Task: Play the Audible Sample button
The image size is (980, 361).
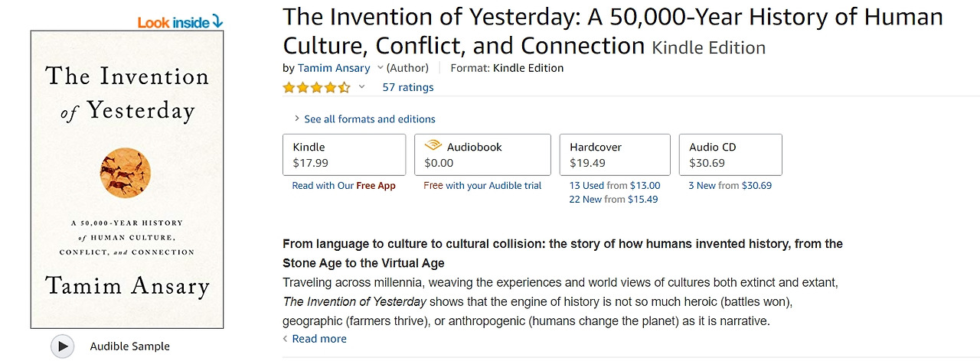Action: [63, 346]
